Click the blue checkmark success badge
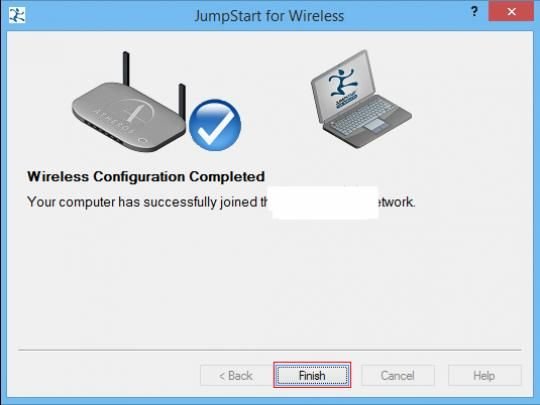This screenshot has height=405, width=540. (x=215, y=125)
